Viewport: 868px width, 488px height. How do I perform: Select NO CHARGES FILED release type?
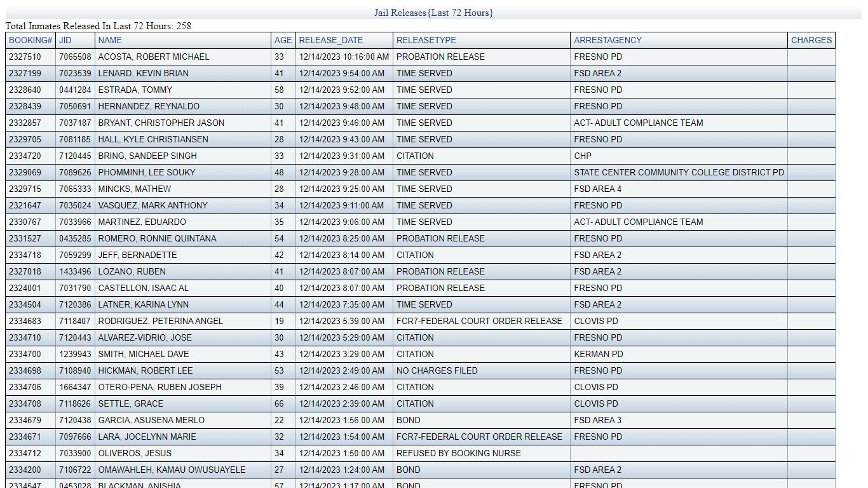(x=437, y=370)
